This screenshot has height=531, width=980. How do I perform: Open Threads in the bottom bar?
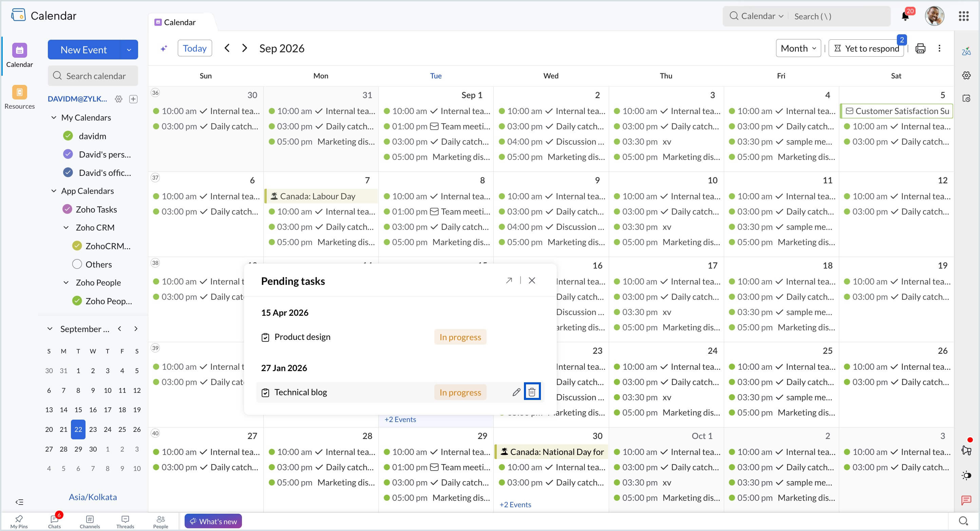coord(125,521)
